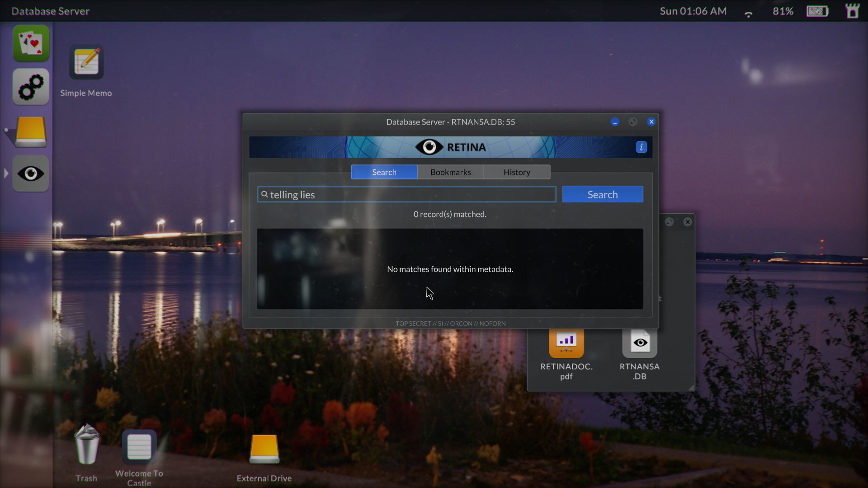Close the Database Server window
Screen dimensions: 868x488
651,122
